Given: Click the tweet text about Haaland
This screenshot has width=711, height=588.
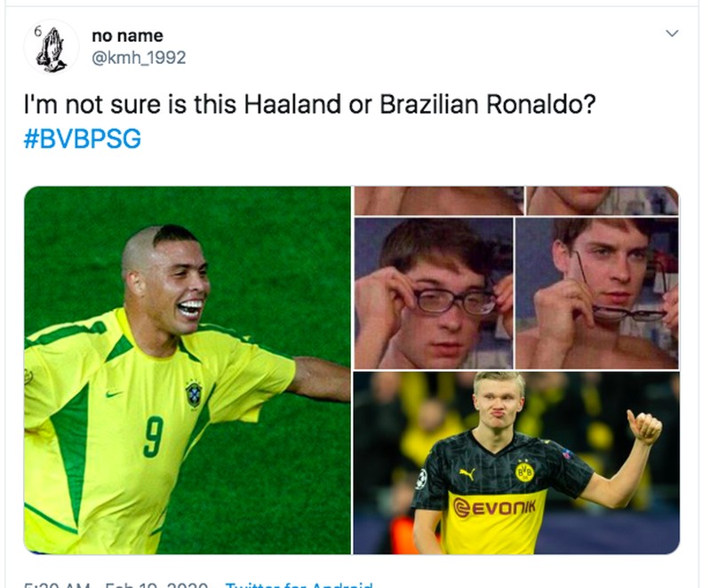Looking at the screenshot, I should (x=311, y=105).
